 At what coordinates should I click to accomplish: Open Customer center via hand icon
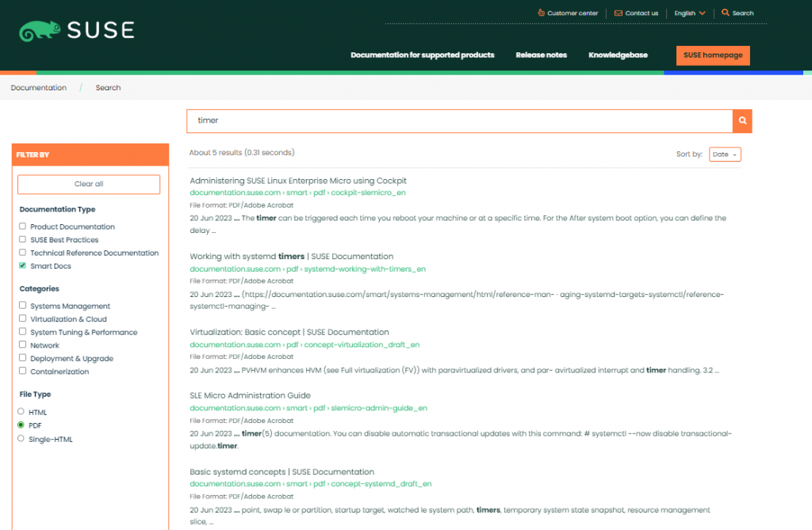pos(541,13)
